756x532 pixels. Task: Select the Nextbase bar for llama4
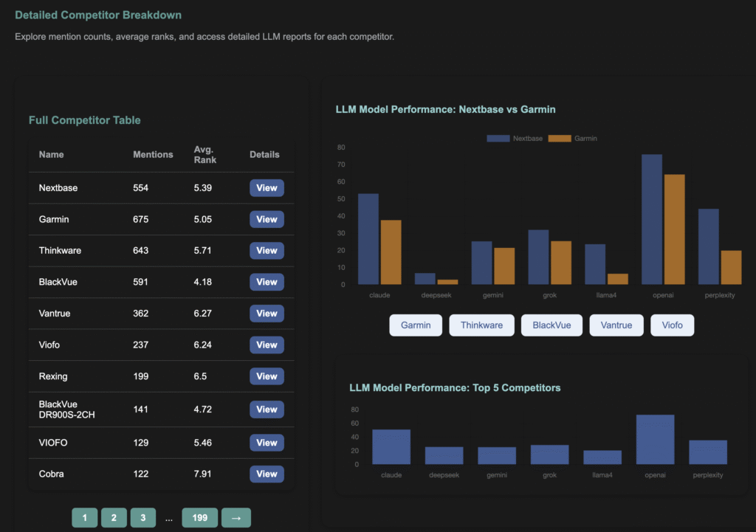(595, 264)
